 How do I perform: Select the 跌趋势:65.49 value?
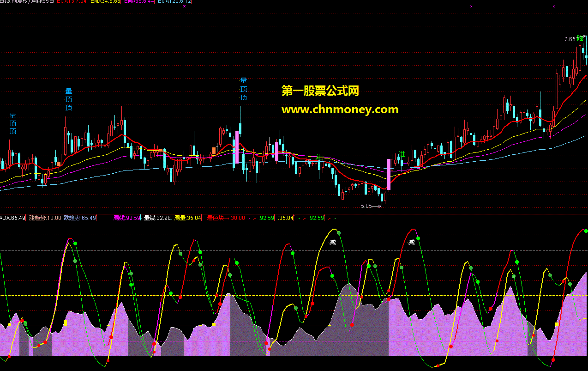click(x=80, y=218)
